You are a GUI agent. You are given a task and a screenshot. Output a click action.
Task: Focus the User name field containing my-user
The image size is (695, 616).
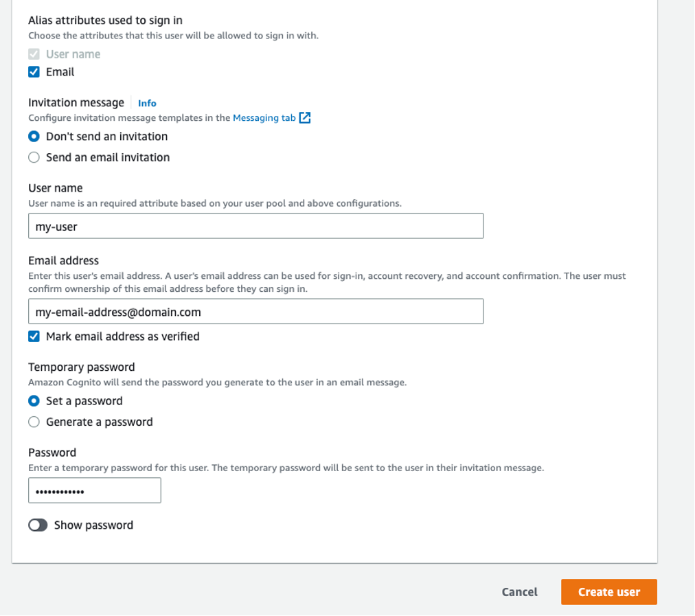[255, 226]
